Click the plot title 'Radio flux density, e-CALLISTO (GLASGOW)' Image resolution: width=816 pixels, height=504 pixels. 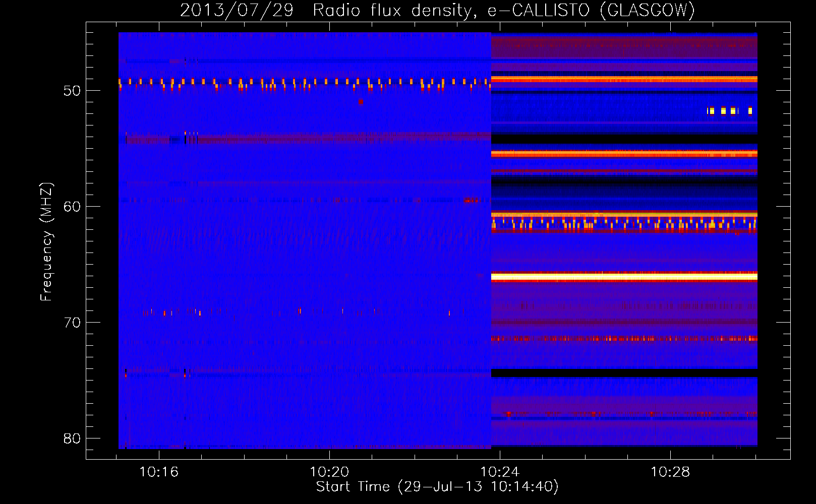[504, 10]
